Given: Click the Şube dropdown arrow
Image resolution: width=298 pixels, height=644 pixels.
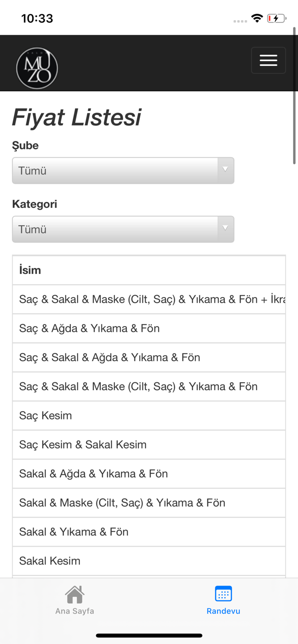Looking at the screenshot, I should tap(225, 170).
